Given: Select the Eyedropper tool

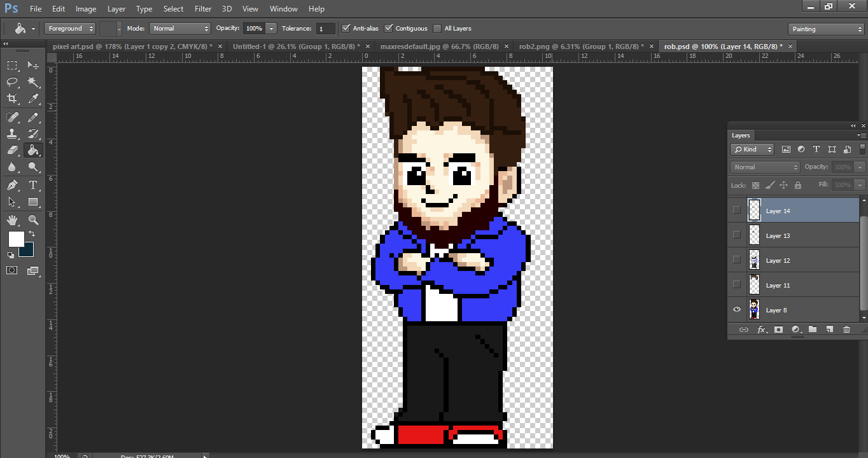Looking at the screenshot, I should click(33, 99).
